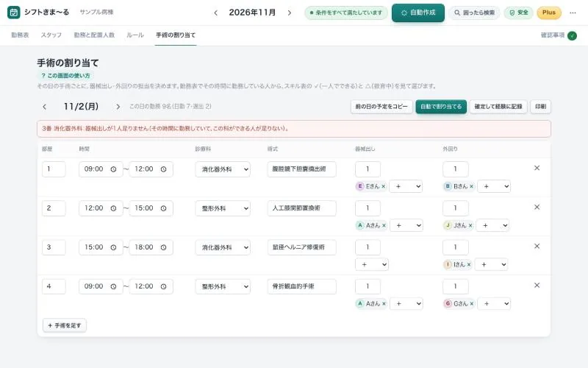
Task: Switch to the スタッフ tab
Action: coord(51,35)
